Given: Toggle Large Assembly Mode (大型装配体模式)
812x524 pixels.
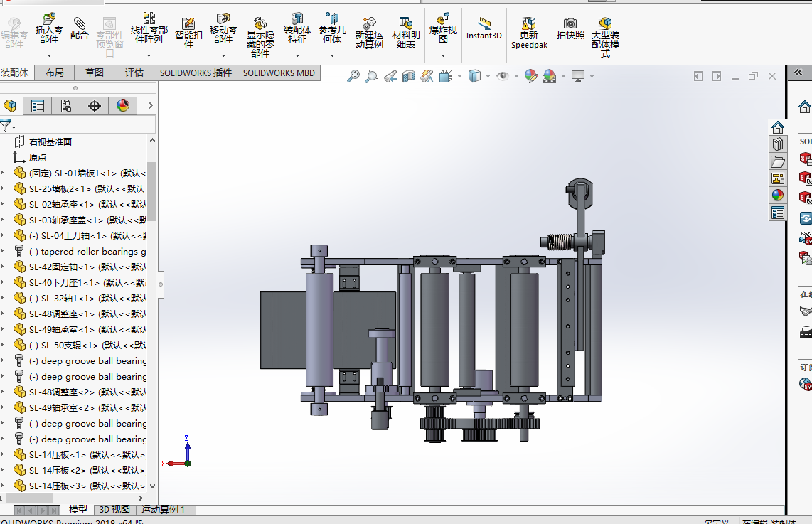Looking at the screenshot, I should point(605,37).
